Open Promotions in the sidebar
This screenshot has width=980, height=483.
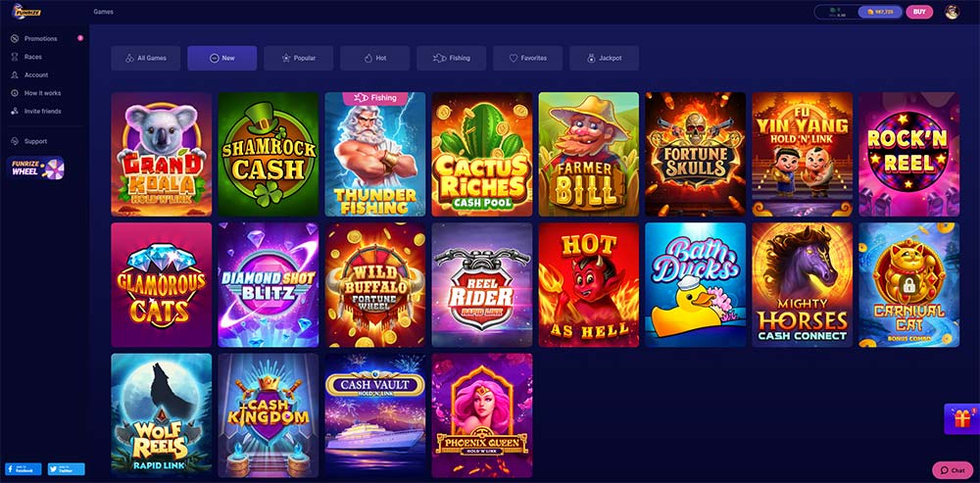point(40,39)
